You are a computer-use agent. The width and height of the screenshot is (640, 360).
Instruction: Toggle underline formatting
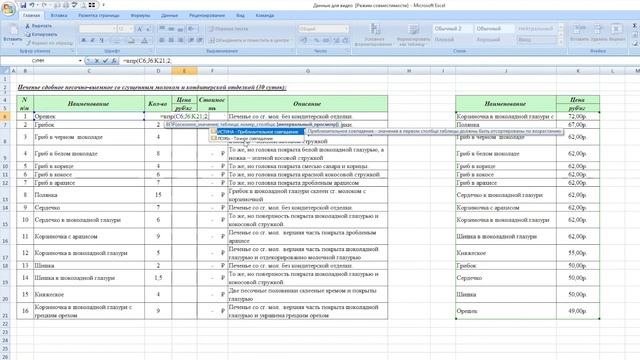(102, 40)
